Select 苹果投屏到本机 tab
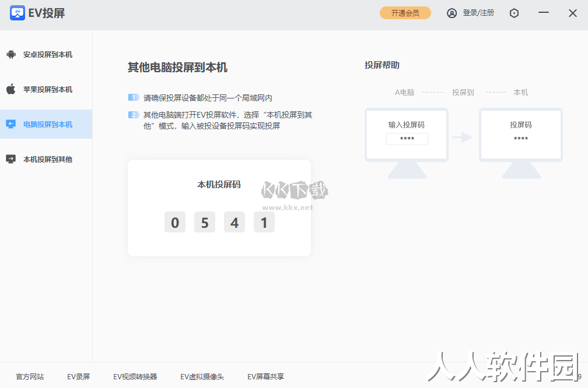 (x=46, y=90)
